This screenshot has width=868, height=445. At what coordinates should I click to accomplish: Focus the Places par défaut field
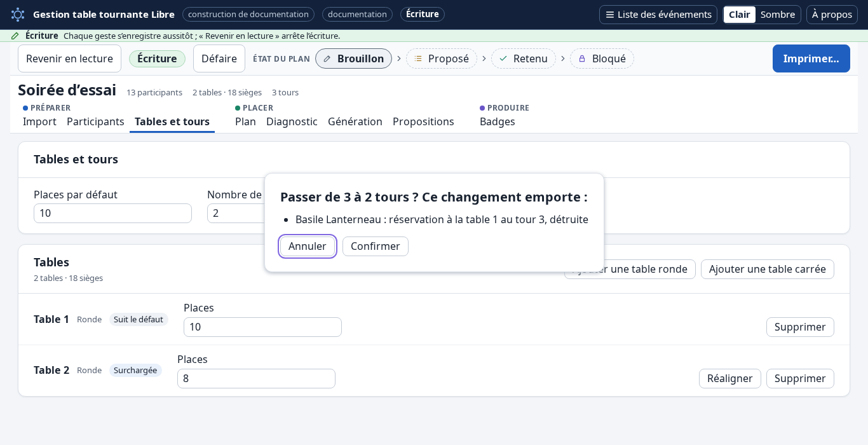click(112, 213)
